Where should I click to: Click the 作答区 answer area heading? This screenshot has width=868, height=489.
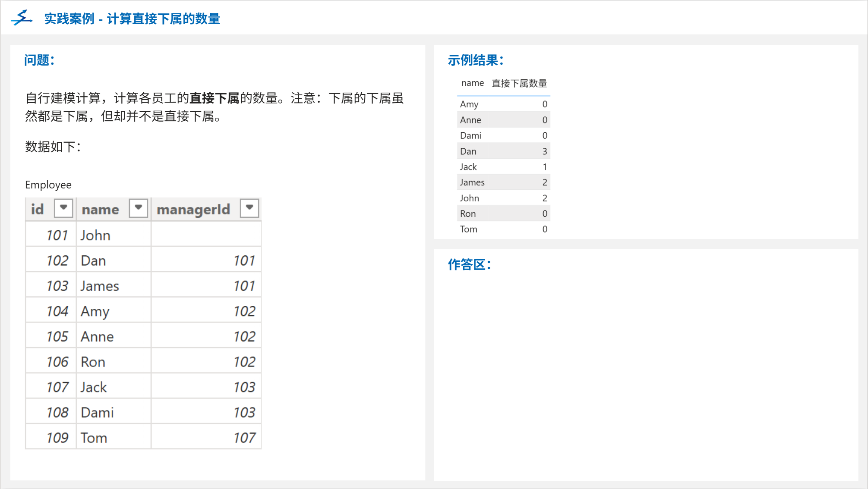(469, 264)
